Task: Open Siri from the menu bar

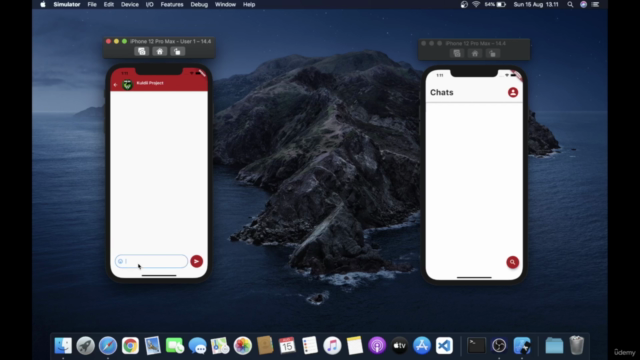Action: pos(583,4)
